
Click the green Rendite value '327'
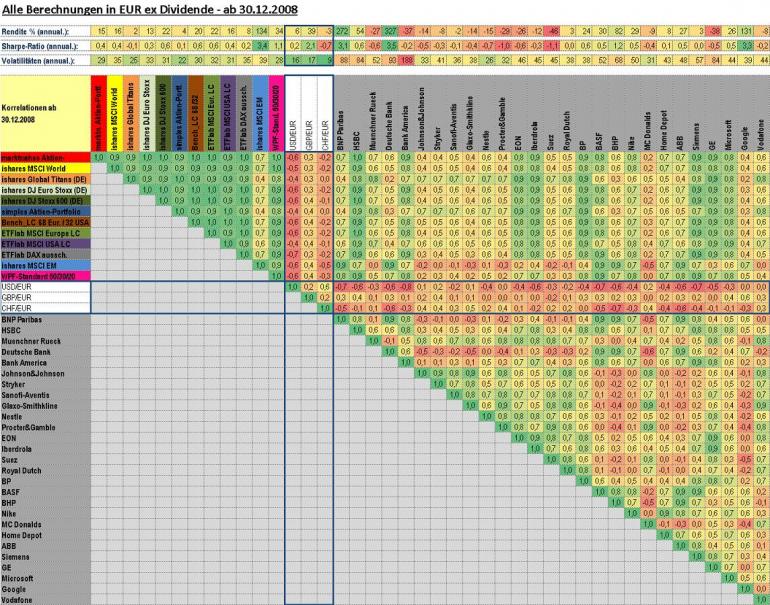[389, 31]
